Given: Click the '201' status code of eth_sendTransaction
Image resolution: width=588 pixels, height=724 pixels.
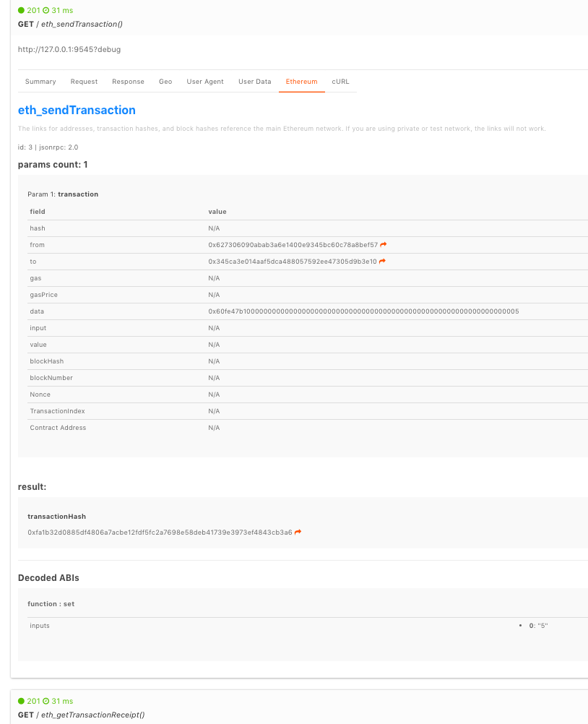Looking at the screenshot, I should 34,10.
